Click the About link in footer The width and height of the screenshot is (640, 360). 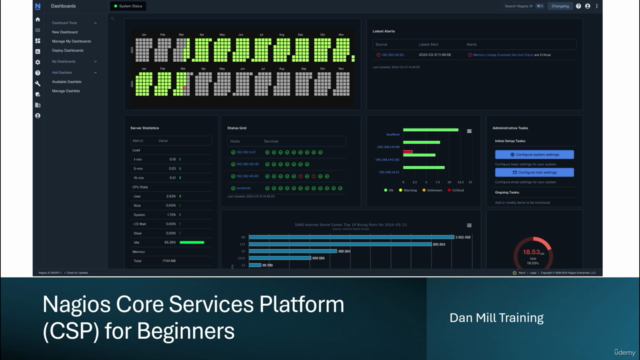pyautogui.click(x=522, y=273)
